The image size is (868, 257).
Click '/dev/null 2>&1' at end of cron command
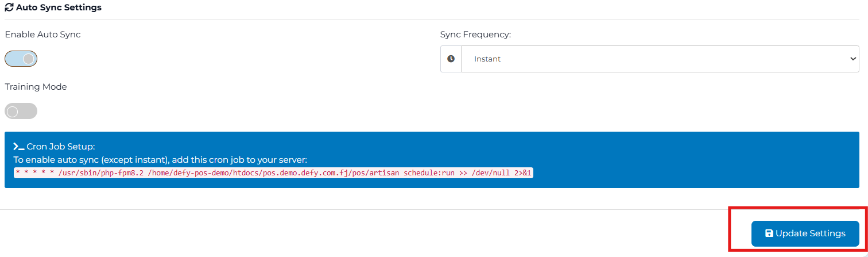pyautogui.click(x=502, y=173)
